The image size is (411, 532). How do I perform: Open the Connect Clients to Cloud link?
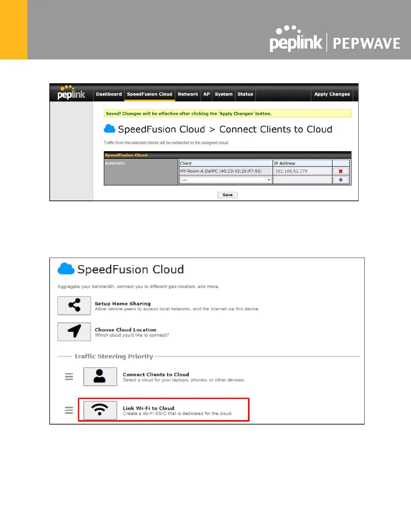(x=156, y=374)
